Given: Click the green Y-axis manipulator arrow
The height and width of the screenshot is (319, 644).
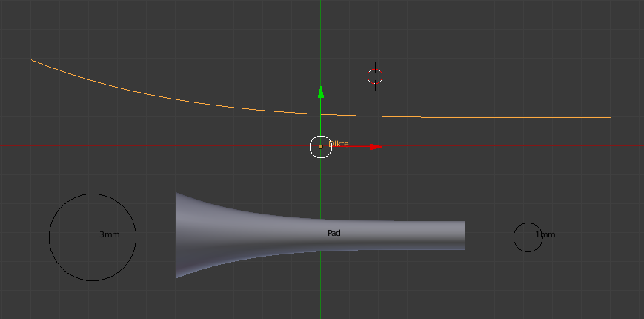Looking at the screenshot, I should (x=321, y=92).
